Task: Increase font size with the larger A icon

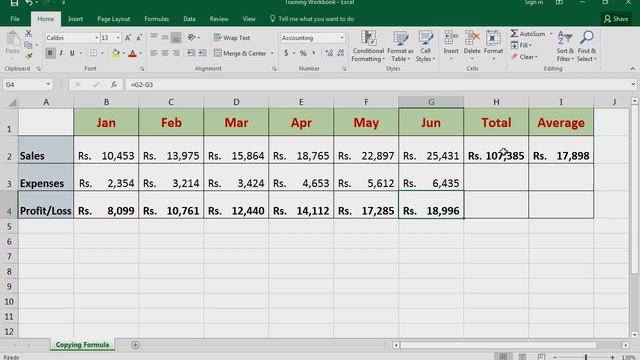Action: pyautogui.click(x=128, y=38)
